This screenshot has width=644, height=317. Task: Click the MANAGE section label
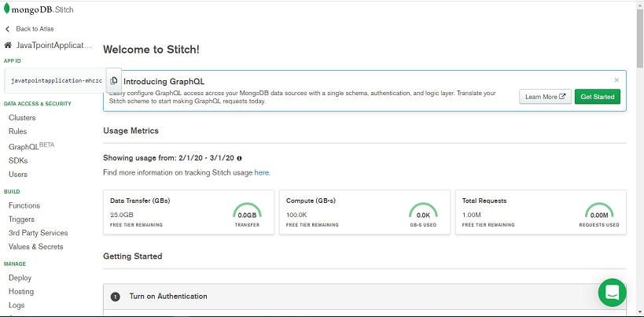click(x=15, y=264)
